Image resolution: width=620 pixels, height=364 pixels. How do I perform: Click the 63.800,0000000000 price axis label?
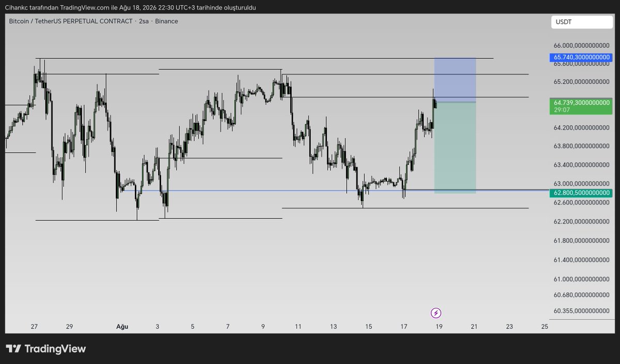[582, 146]
